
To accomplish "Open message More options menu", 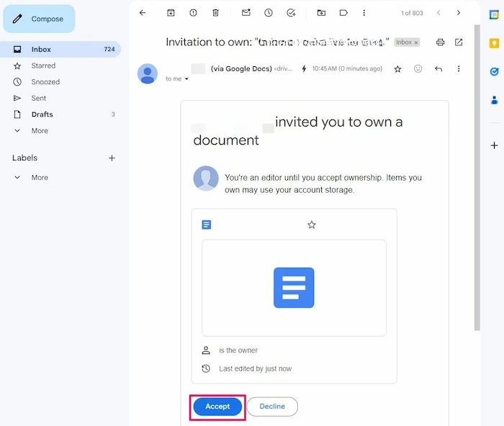I will 459,69.
